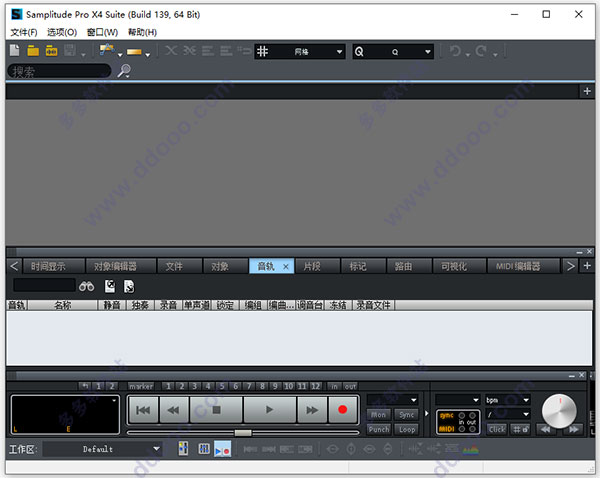Click the 静音 column header
Screen dimensions: 600x478
(112, 305)
